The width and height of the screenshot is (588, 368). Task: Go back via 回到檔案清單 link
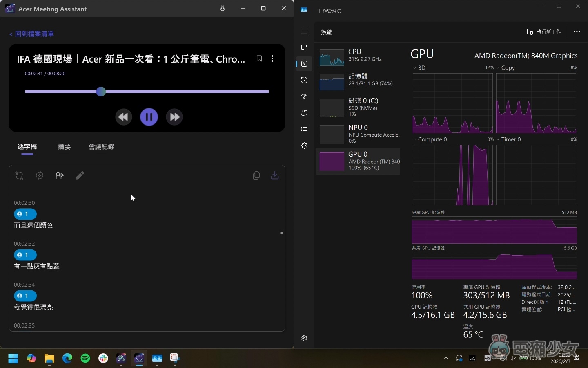pyautogui.click(x=31, y=34)
